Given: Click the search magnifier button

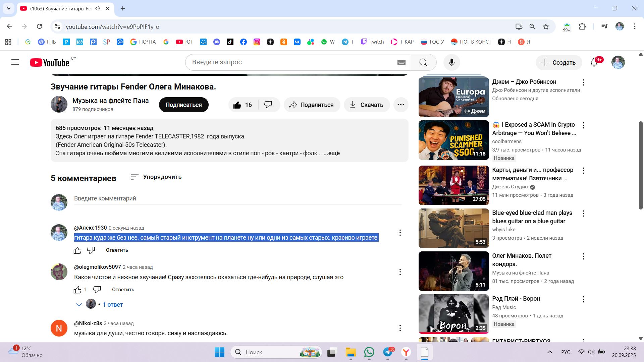Looking at the screenshot, I should (x=423, y=62).
